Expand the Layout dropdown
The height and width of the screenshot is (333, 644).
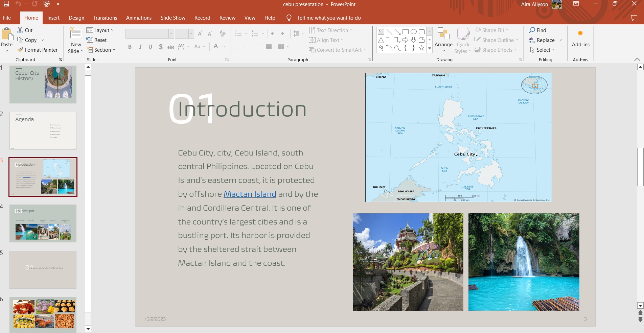point(100,30)
